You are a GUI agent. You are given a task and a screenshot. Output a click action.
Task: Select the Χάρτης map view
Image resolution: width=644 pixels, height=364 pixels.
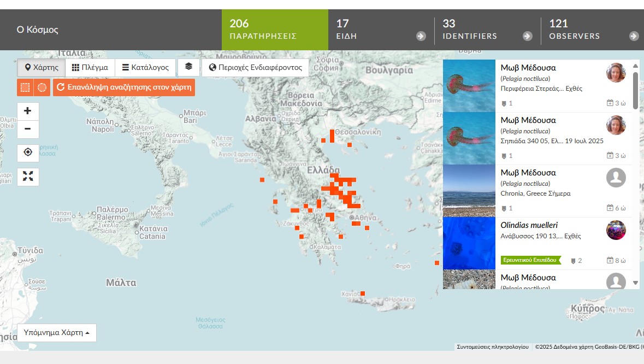click(41, 67)
